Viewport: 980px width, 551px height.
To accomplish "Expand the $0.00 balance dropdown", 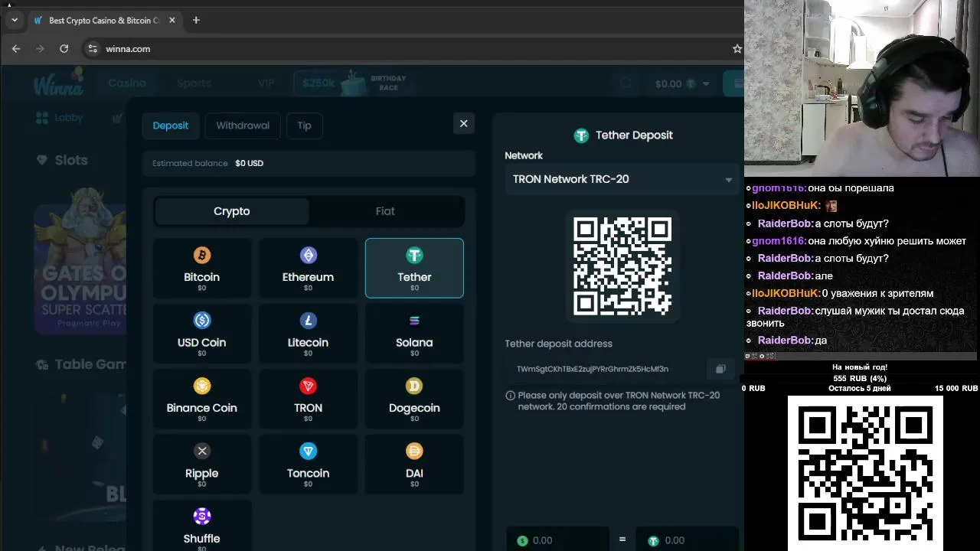I will [682, 83].
